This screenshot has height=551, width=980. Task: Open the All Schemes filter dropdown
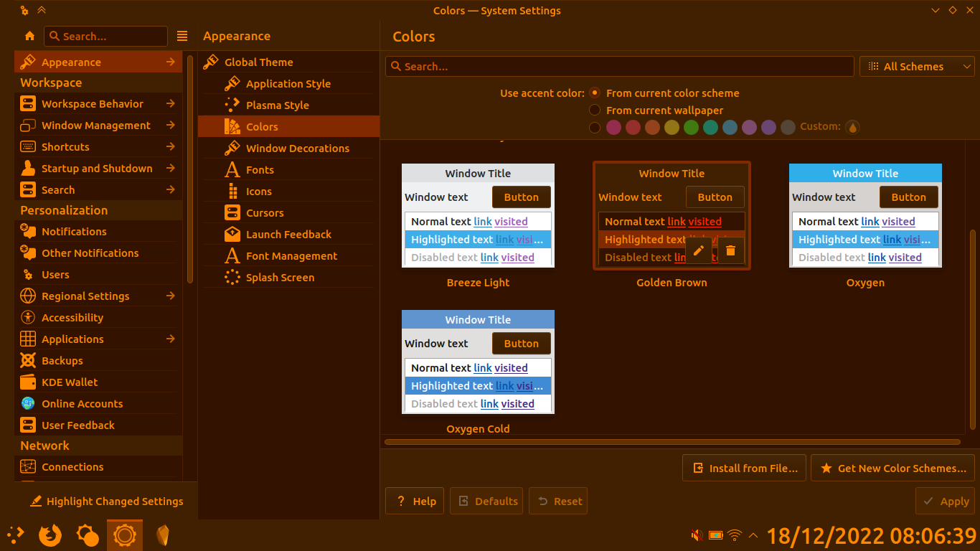(x=917, y=67)
